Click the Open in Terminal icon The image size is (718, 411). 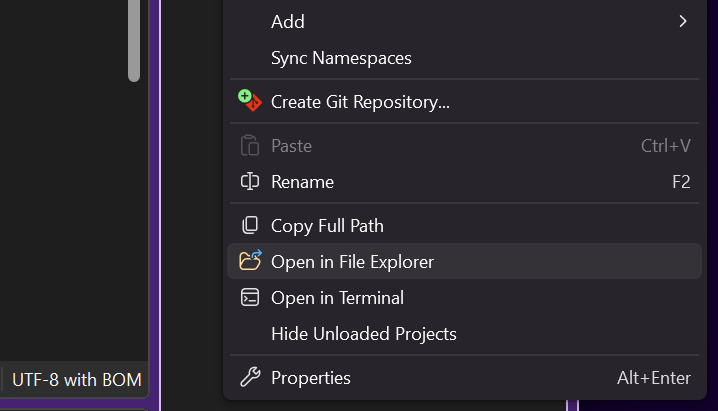[250, 298]
